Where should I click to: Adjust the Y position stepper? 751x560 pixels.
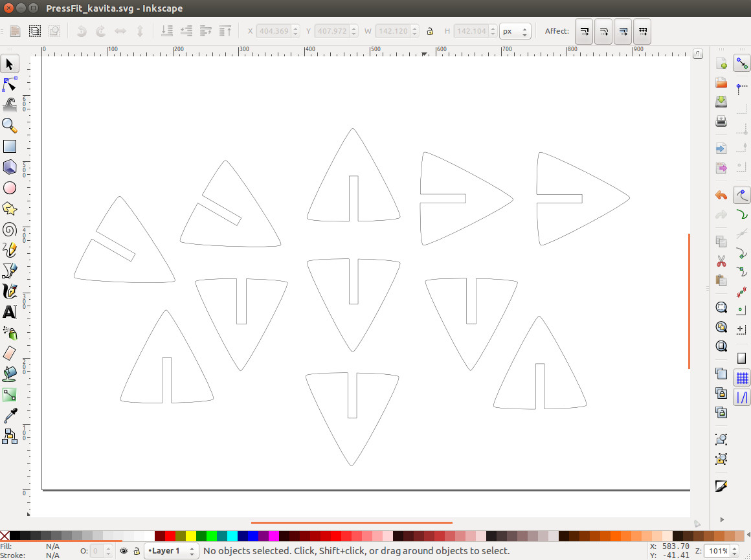(354, 31)
